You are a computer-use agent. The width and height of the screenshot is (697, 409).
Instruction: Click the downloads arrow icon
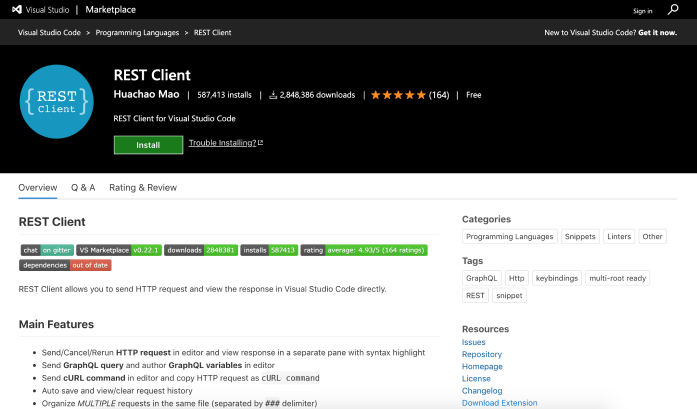[x=273, y=95]
